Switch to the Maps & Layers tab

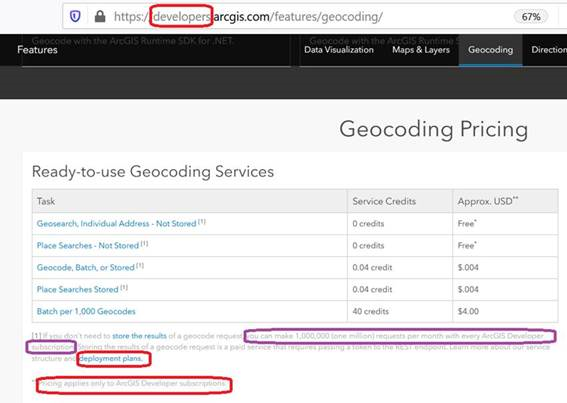pyautogui.click(x=421, y=50)
